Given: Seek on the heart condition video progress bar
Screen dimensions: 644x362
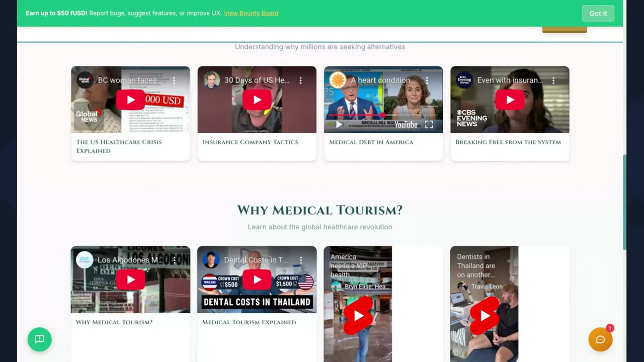Looking at the screenshot, I should click(383, 116).
